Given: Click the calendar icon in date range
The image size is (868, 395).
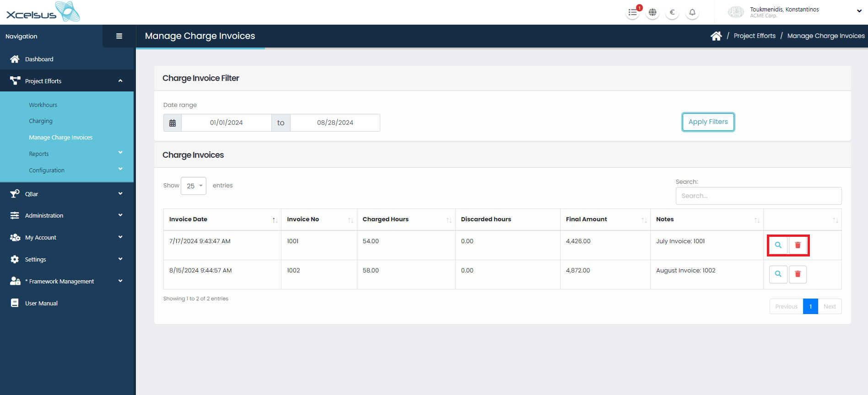Looking at the screenshot, I should click(x=173, y=123).
